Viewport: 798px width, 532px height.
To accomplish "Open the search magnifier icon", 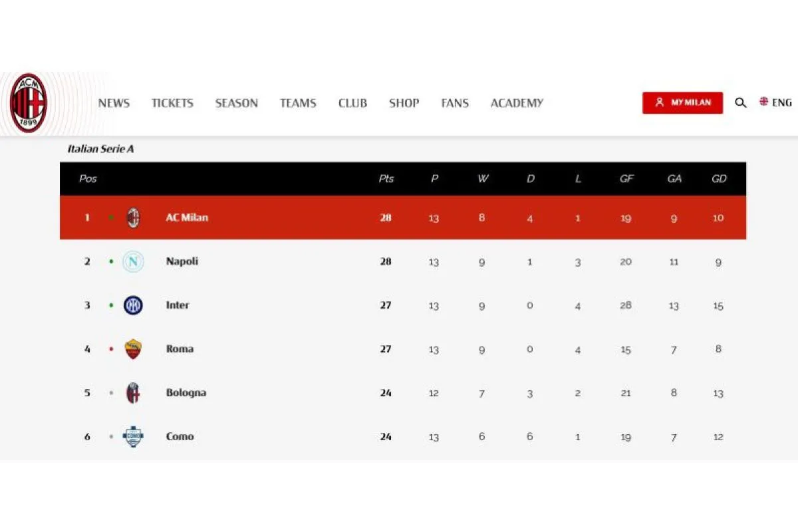I will click(x=740, y=103).
